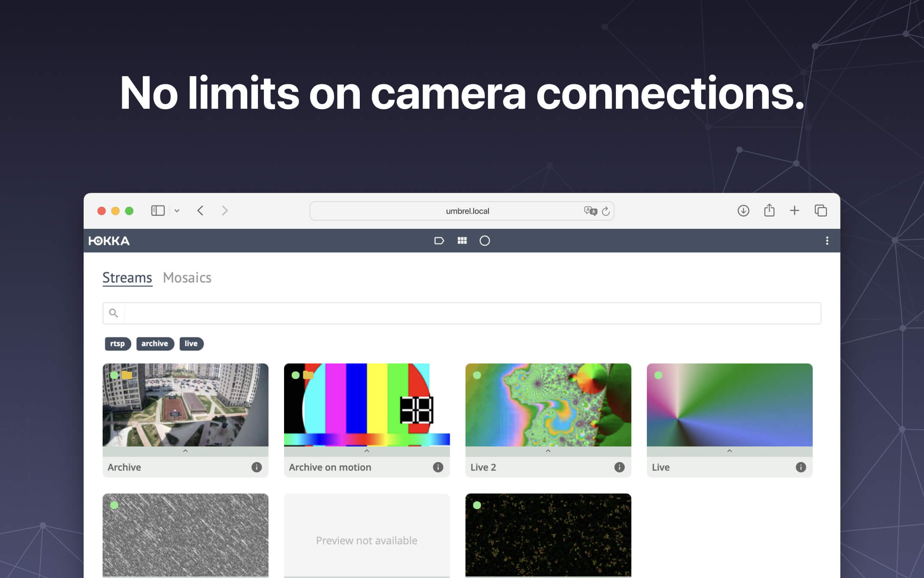Open the three-dot menu at top right
The height and width of the screenshot is (578, 924).
(827, 241)
